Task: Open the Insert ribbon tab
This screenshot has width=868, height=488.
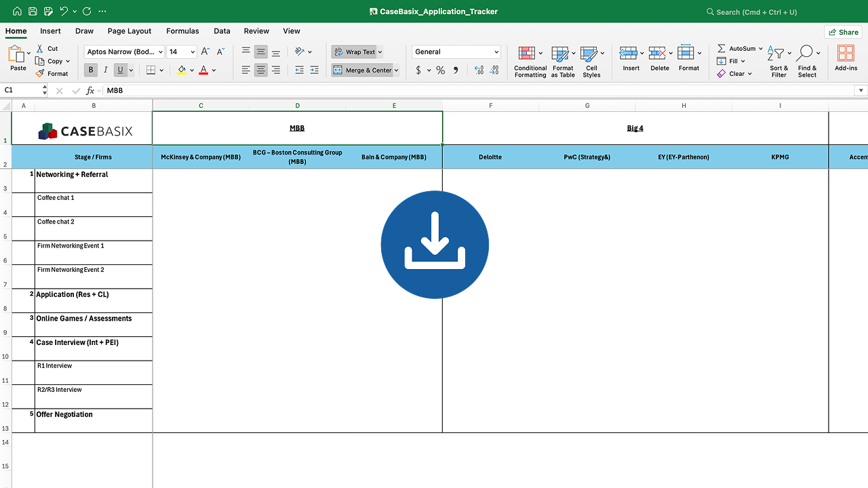Action: pos(50,31)
